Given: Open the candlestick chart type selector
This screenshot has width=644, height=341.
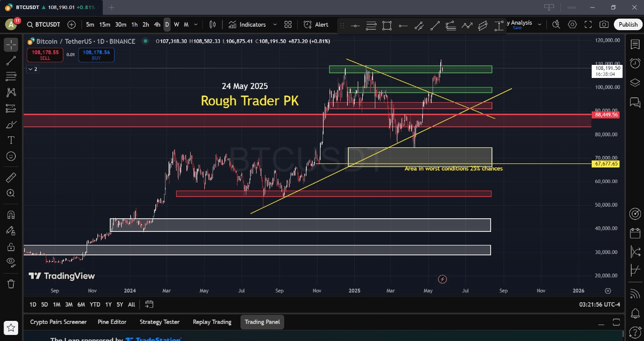Looking at the screenshot, I should [212, 25].
